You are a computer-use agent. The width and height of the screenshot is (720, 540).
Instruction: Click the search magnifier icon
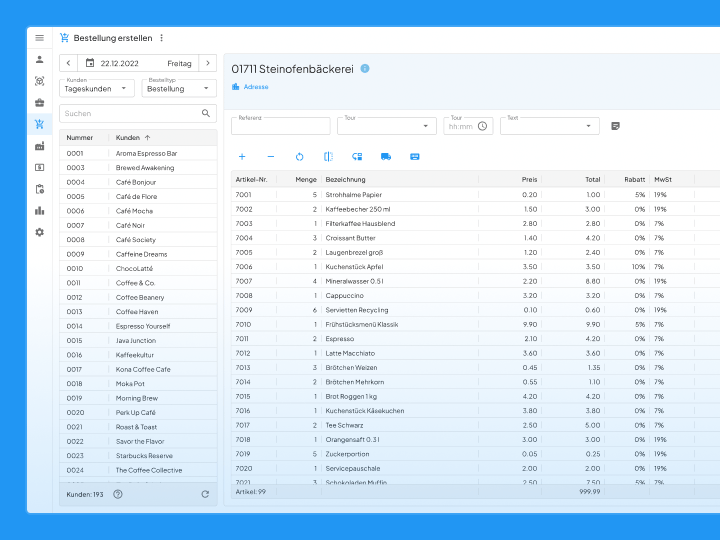[206, 113]
